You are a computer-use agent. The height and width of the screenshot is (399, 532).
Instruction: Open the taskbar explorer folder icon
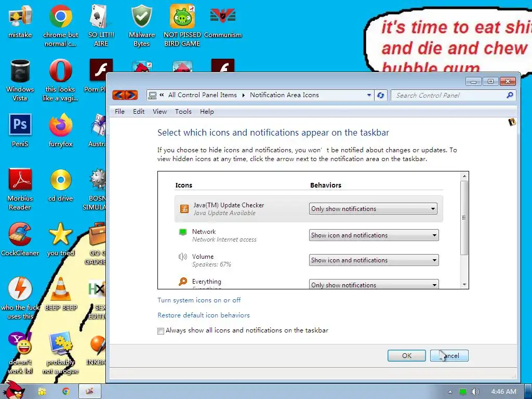pyautogui.click(x=42, y=391)
